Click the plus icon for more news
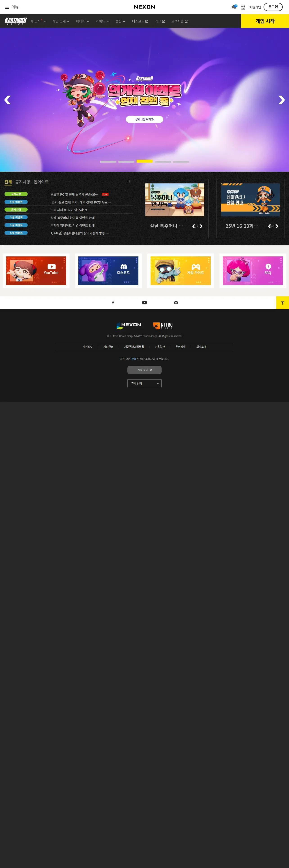This screenshot has width=289, height=868. 129,181
